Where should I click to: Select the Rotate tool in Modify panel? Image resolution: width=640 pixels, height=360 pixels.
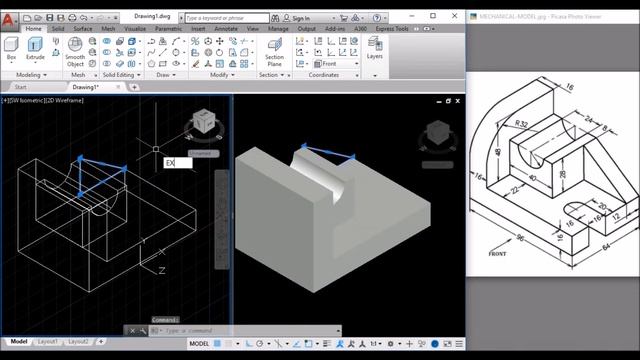click(x=220, y=52)
